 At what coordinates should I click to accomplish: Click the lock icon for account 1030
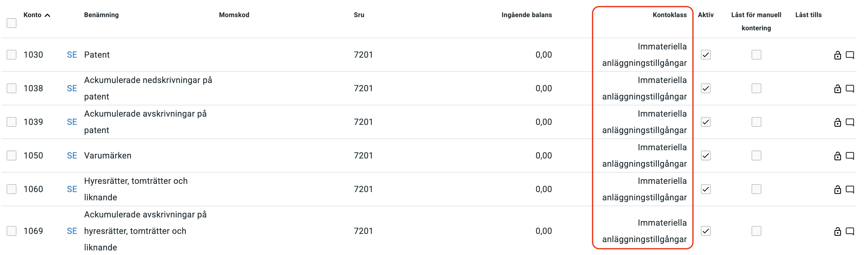(837, 55)
